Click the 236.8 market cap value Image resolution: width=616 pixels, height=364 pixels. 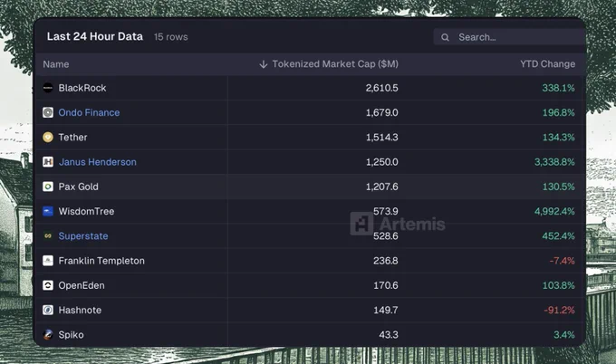385,261
